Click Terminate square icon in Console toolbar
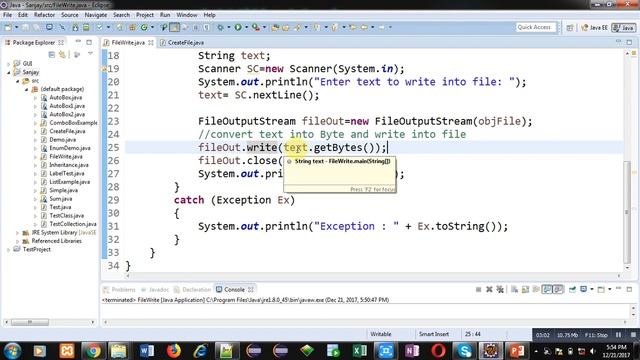 (478, 289)
